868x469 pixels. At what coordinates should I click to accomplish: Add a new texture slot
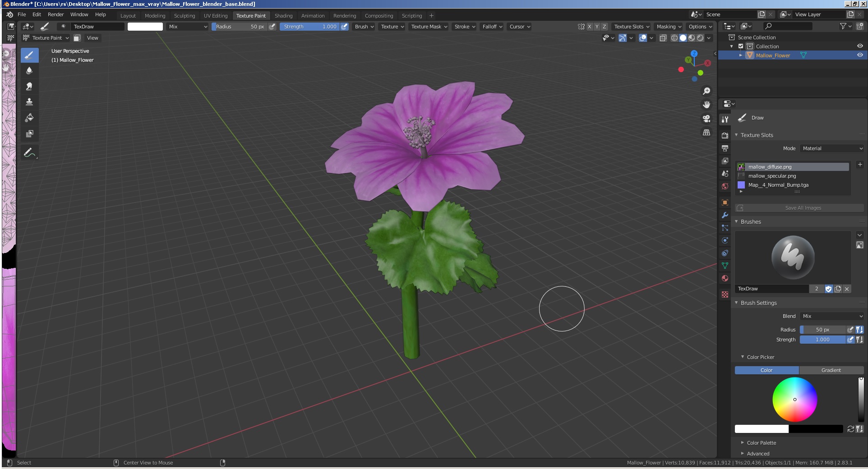[860, 165]
